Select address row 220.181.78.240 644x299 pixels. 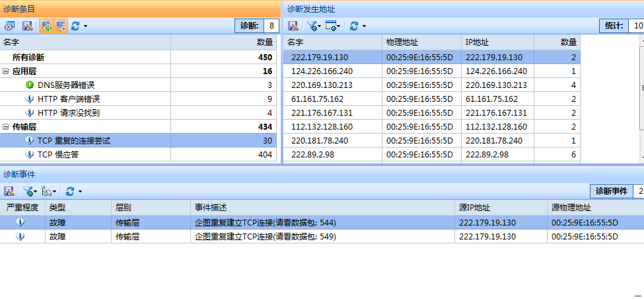pos(432,141)
